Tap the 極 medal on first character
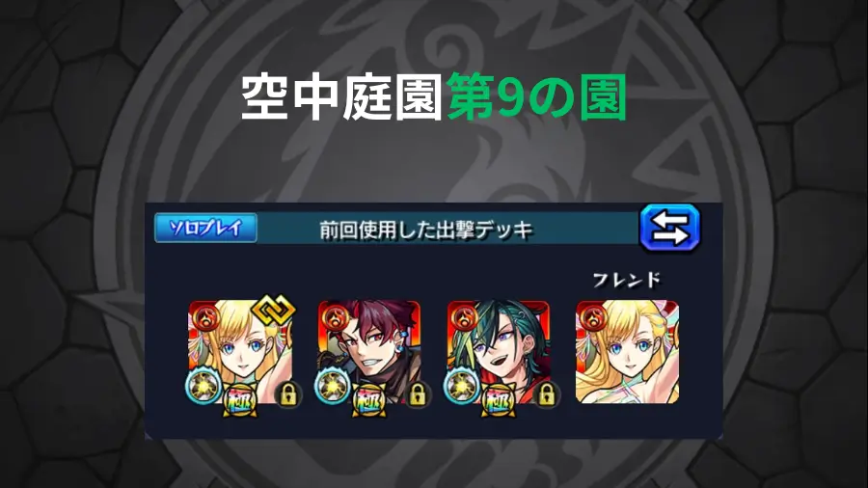The height and width of the screenshot is (488, 868). [x=240, y=401]
